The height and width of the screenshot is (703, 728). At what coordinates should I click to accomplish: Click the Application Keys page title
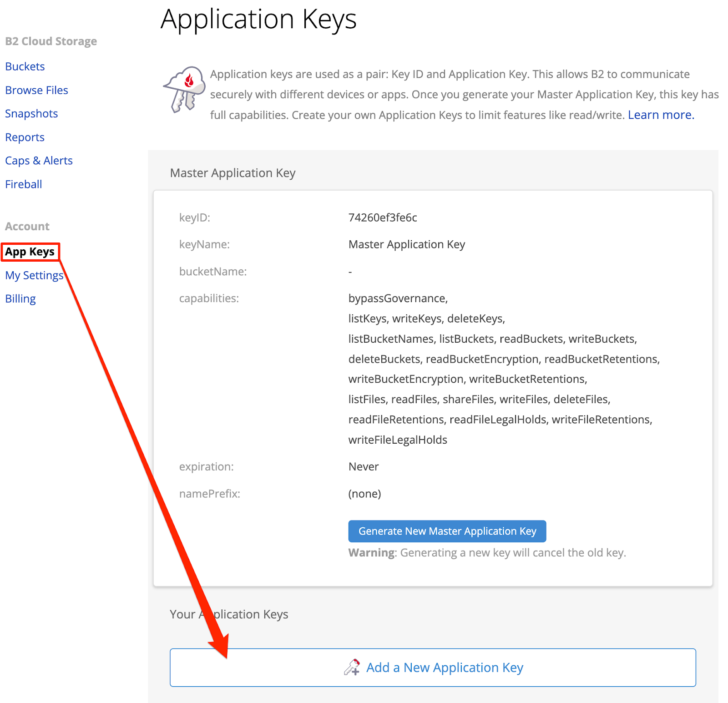[258, 20]
